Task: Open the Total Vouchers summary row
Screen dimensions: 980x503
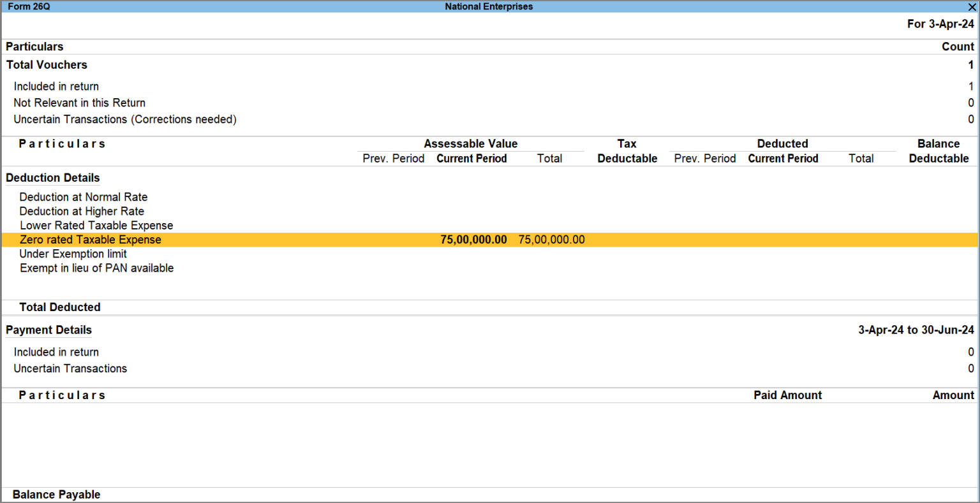Action: point(47,64)
